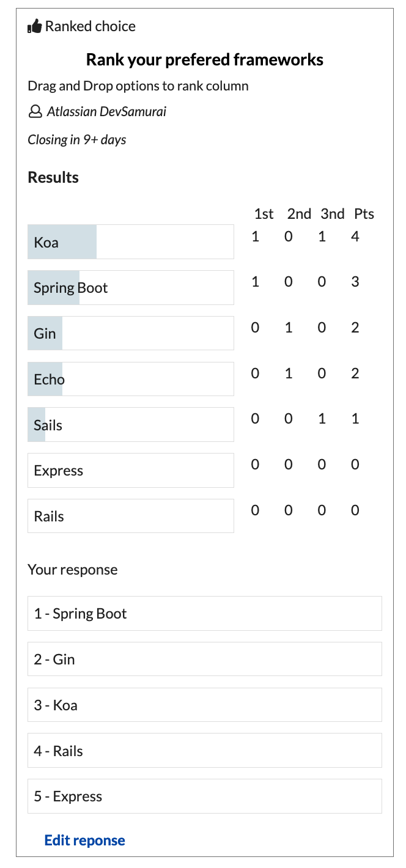The width and height of the screenshot is (406, 868).
Task: Click the Express result row
Action: pos(130,471)
